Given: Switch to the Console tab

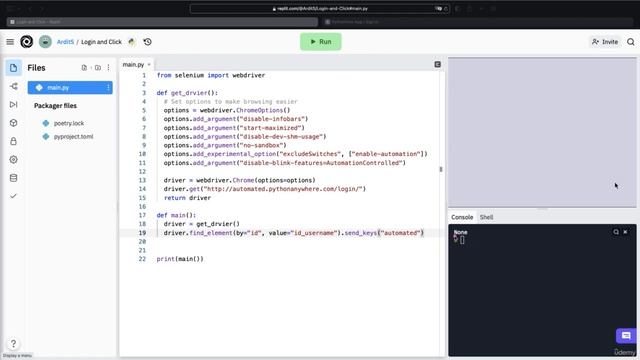Looking at the screenshot, I should (462, 217).
